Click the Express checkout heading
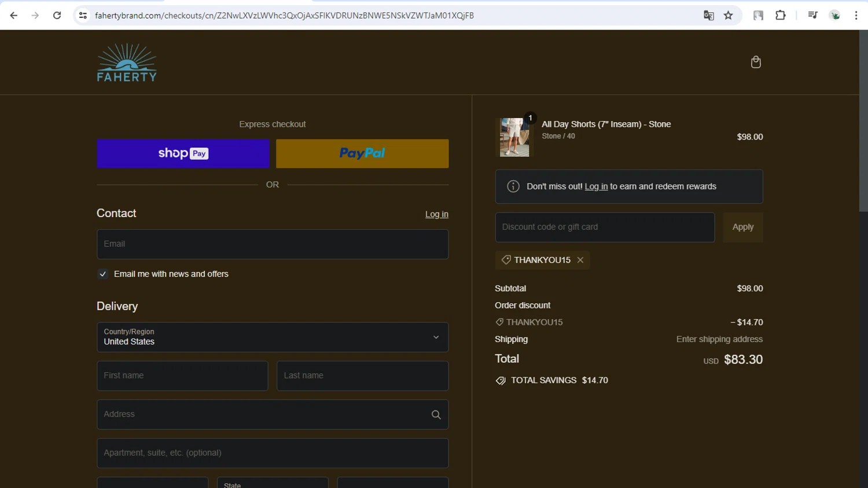 [273, 124]
